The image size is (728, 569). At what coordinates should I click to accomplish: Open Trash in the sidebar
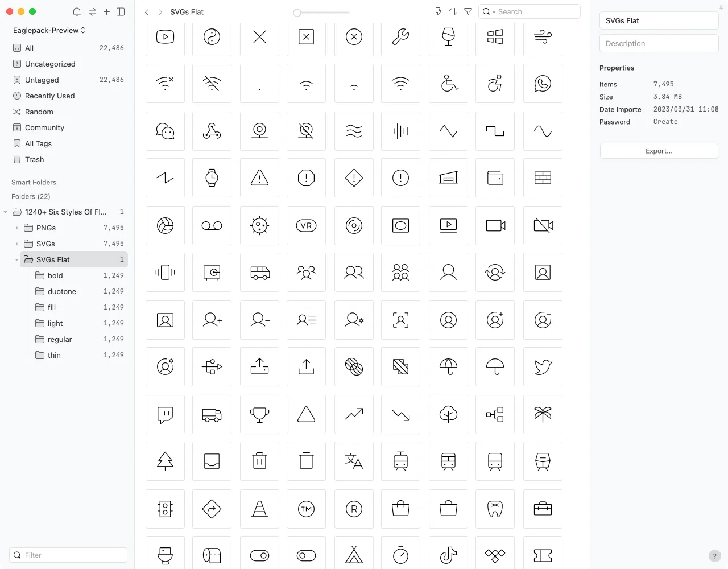(x=34, y=159)
